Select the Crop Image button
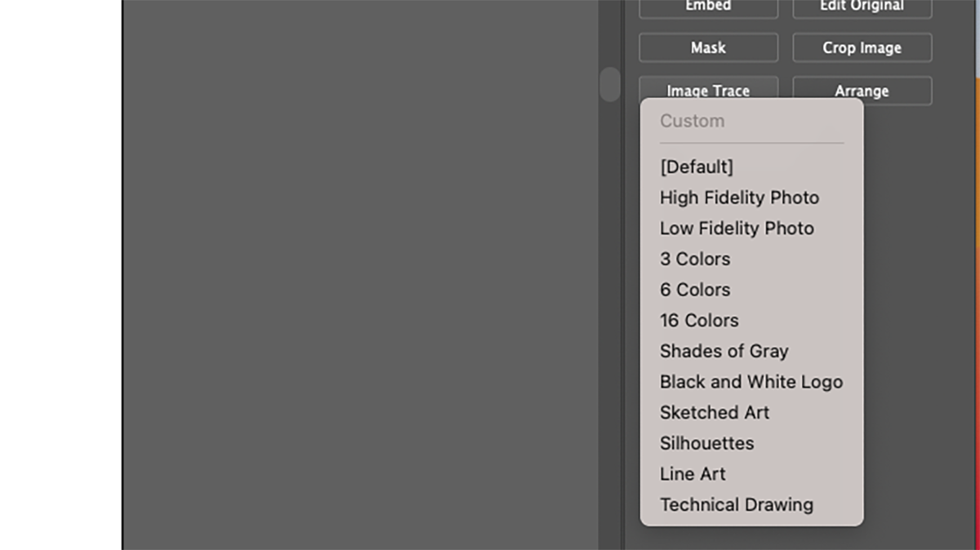The height and width of the screenshot is (550, 980). pyautogui.click(x=862, y=48)
